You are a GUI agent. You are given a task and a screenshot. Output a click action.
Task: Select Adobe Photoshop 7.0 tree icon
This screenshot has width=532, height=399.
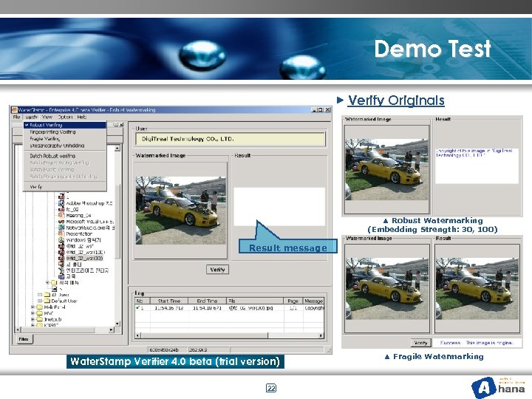[61, 203]
